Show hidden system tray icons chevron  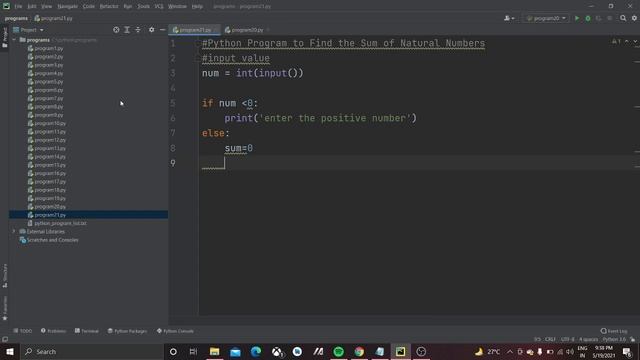[510, 351]
